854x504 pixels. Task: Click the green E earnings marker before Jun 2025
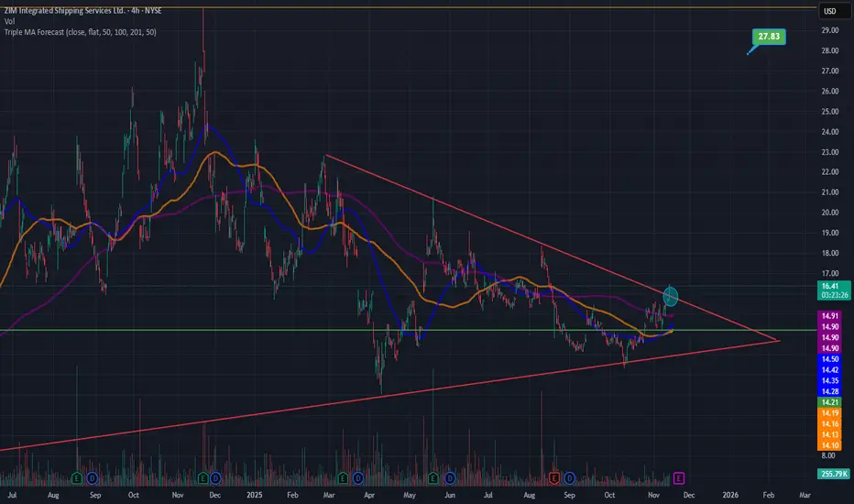(x=433, y=478)
